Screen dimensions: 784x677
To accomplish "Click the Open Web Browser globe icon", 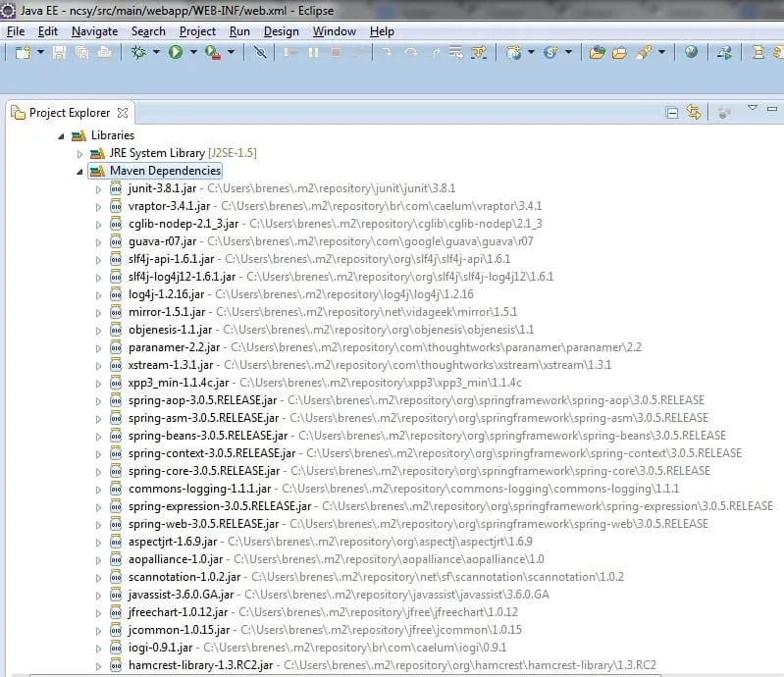I will (x=691, y=51).
